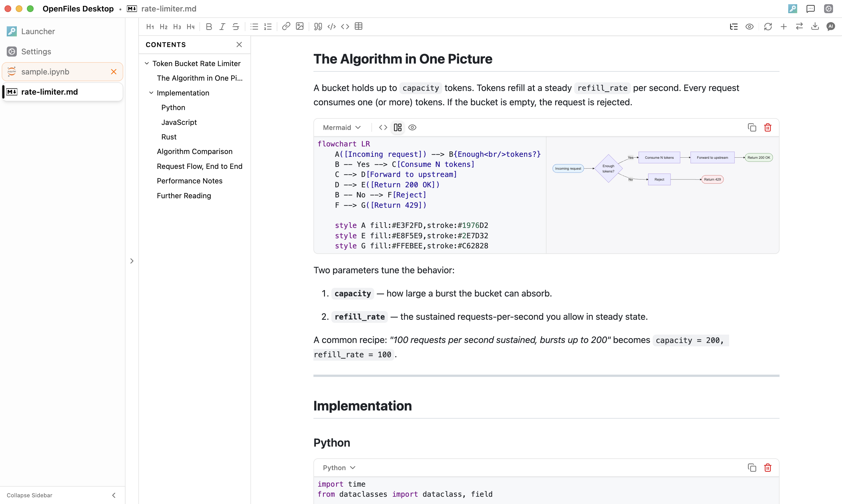Open the key icon in title bar
842x504 pixels.
792,8
